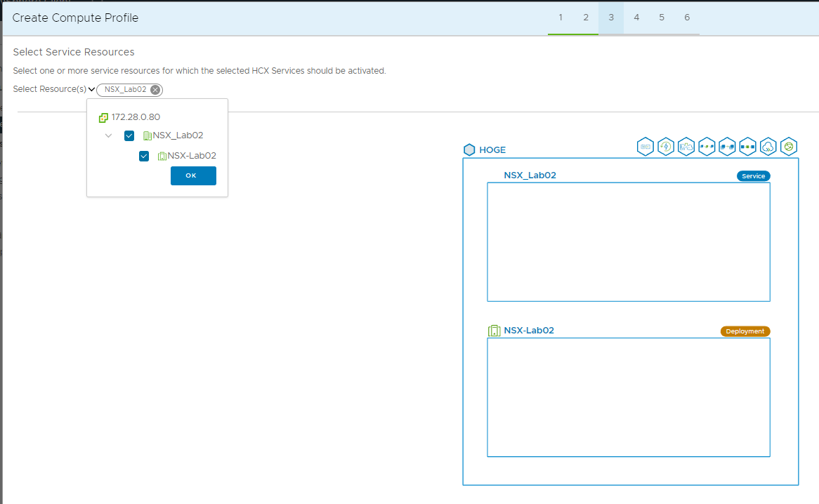
Task: Click the first hexagon service icon beside HOGE
Action: tap(645, 147)
